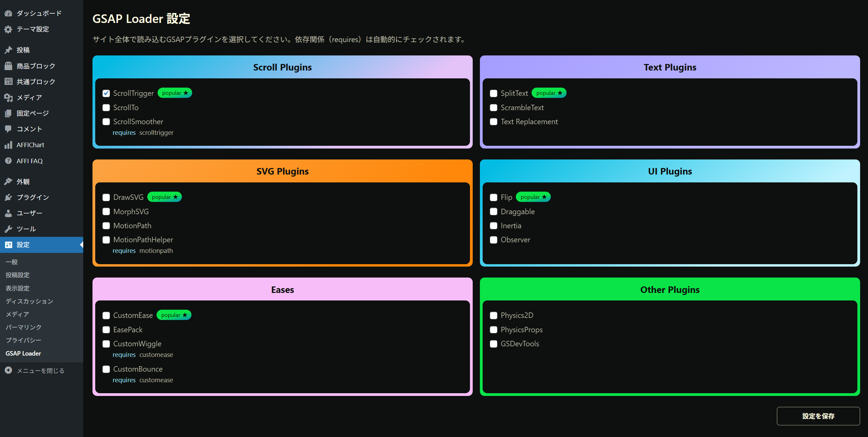This screenshot has width=868, height=437.
Task: Click the CustomEase popular badge
Action: [x=174, y=315]
